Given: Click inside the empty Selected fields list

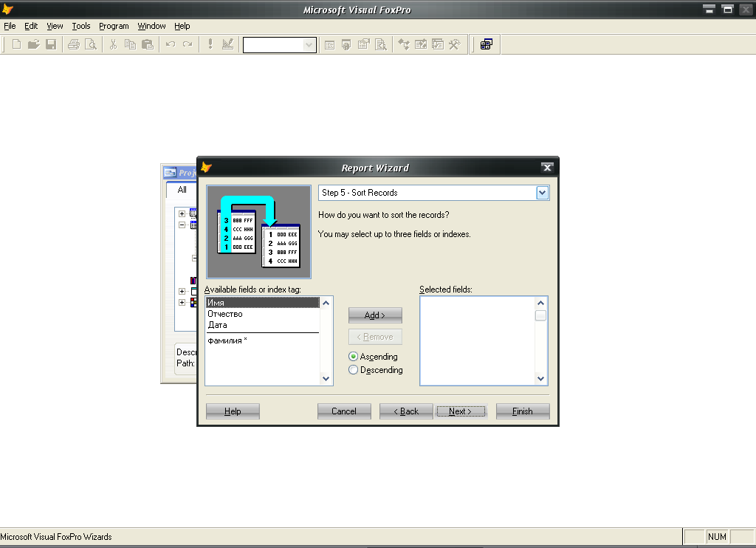Looking at the screenshot, I should pos(478,340).
